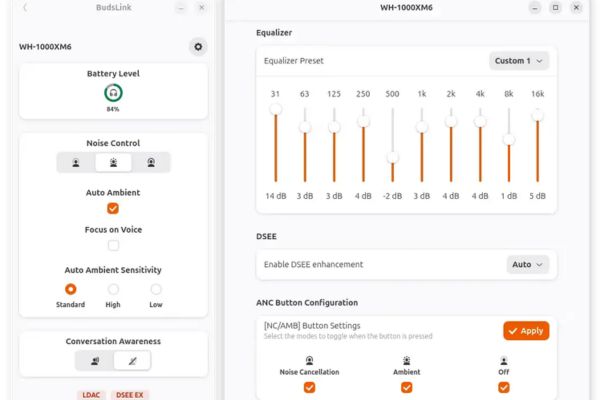Click the 1k equalizer slider
The height and width of the screenshot is (400, 600).
(422, 145)
